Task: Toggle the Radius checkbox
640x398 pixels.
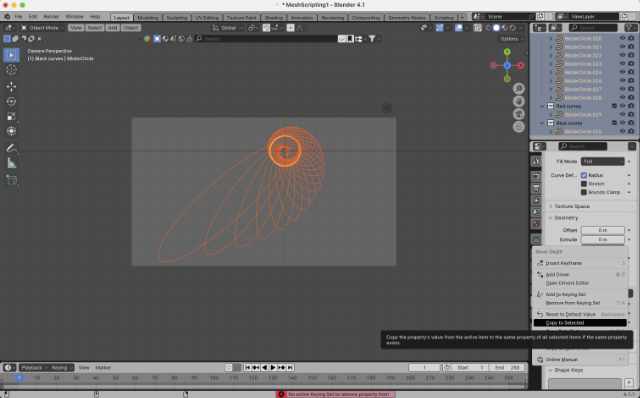Action: point(584,175)
